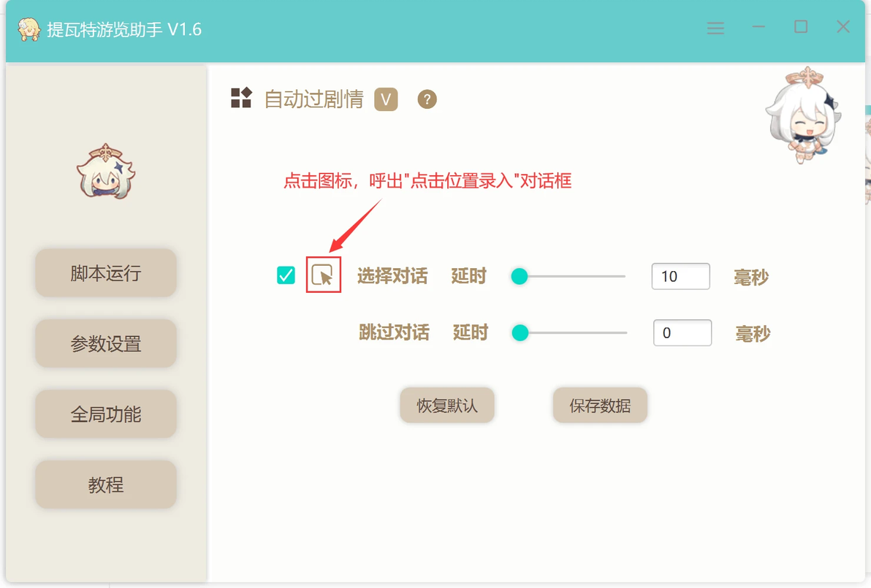This screenshot has height=588, width=871.
Task: Click the 跳过对话 delay slider handle
Action: tap(520, 332)
